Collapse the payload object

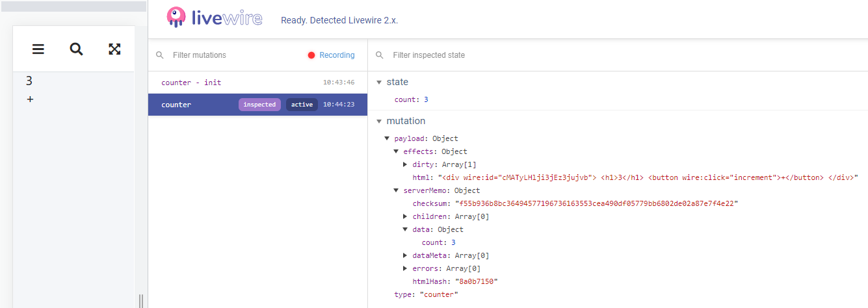coord(388,138)
